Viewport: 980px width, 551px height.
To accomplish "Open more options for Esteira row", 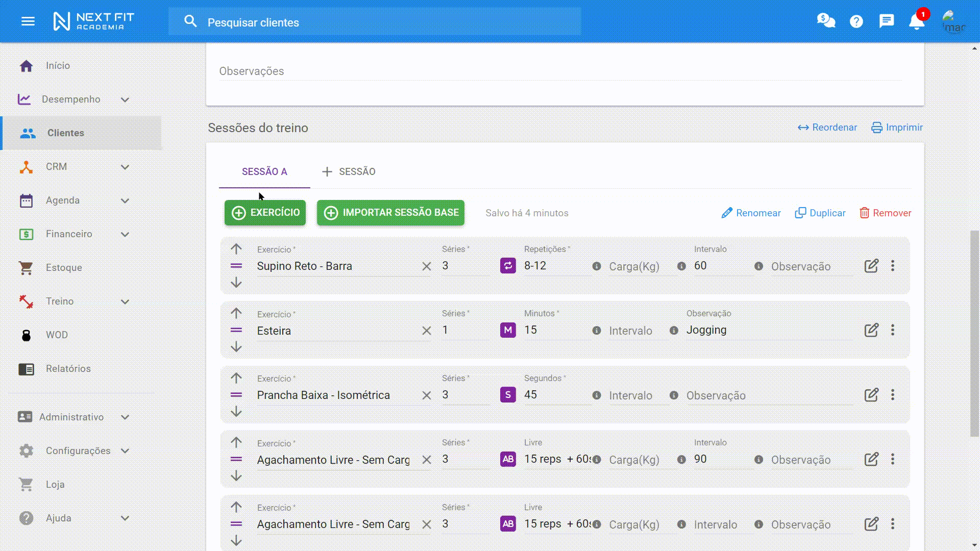I will click(892, 330).
